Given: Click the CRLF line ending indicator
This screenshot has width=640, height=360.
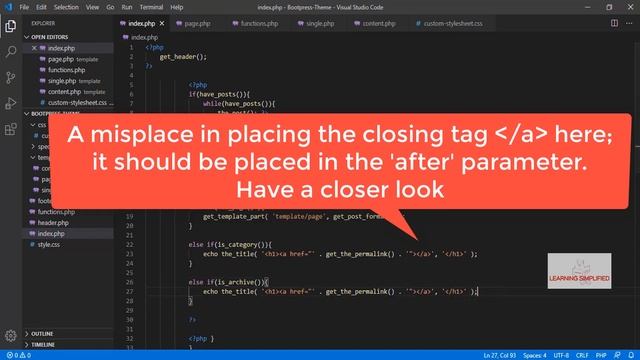Looking at the screenshot, I should (x=582, y=356).
